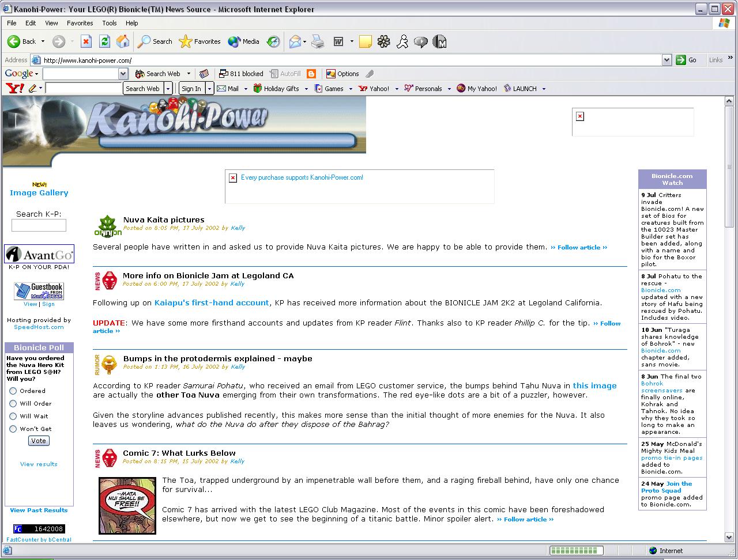Open the Search pane from the toolbar
This screenshot has height=560, width=738.
155,41
